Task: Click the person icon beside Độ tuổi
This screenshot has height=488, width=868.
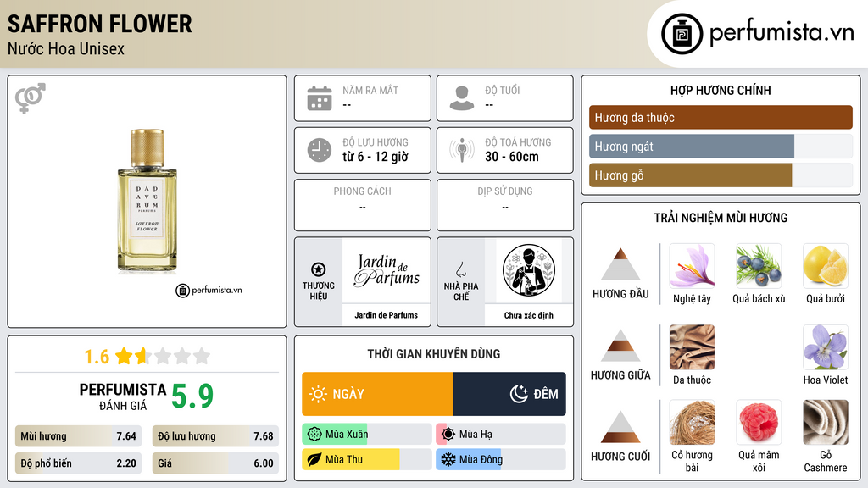Action: pyautogui.click(x=462, y=98)
